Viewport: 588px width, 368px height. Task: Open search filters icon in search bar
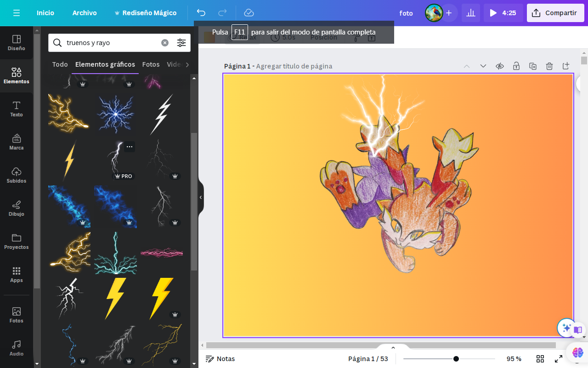pos(181,43)
